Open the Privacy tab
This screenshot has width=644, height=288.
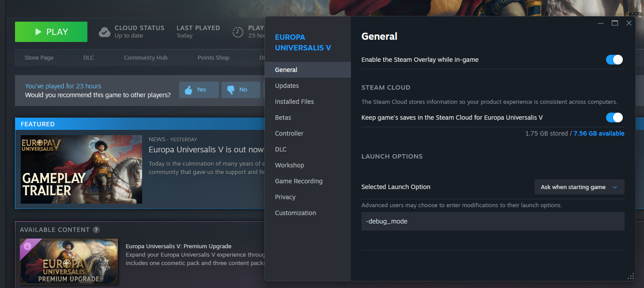[308, 197]
